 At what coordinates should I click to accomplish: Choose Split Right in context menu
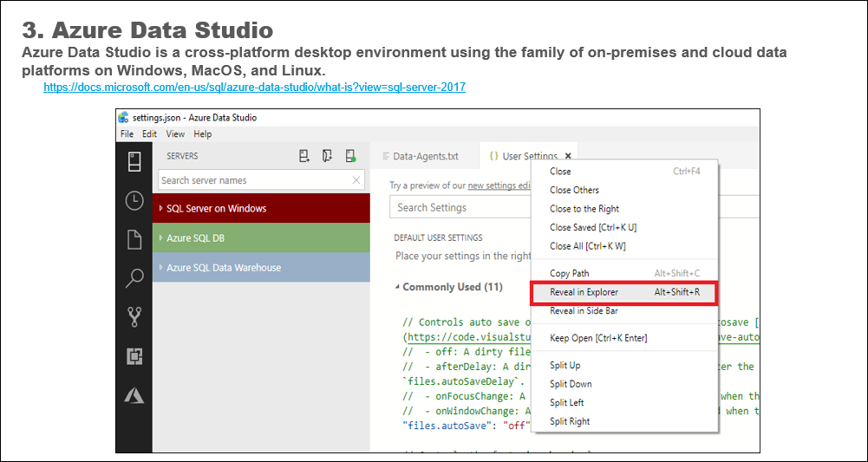point(624,421)
